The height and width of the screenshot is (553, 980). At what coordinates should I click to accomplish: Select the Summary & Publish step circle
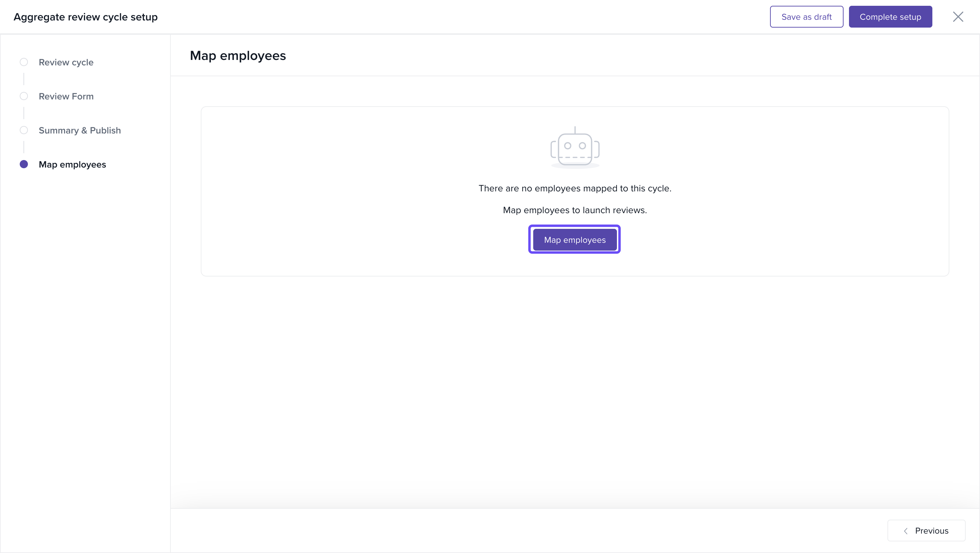pyautogui.click(x=23, y=130)
